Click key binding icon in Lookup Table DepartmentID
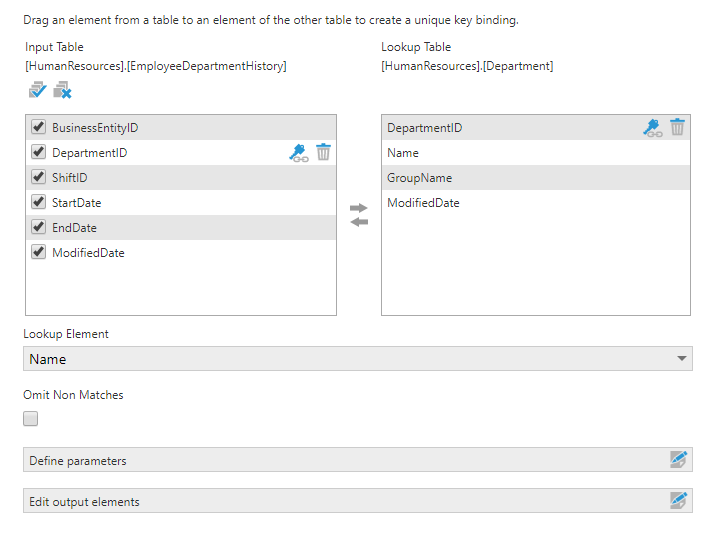This screenshot has width=713, height=539. coord(653,128)
